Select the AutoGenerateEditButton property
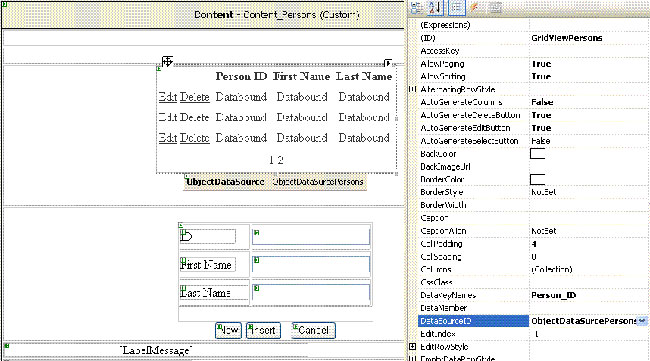 (465, 128)
